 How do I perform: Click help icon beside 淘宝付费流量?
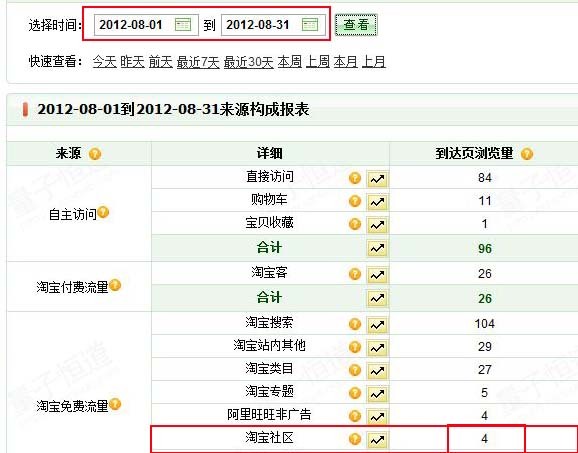[115, 285]
